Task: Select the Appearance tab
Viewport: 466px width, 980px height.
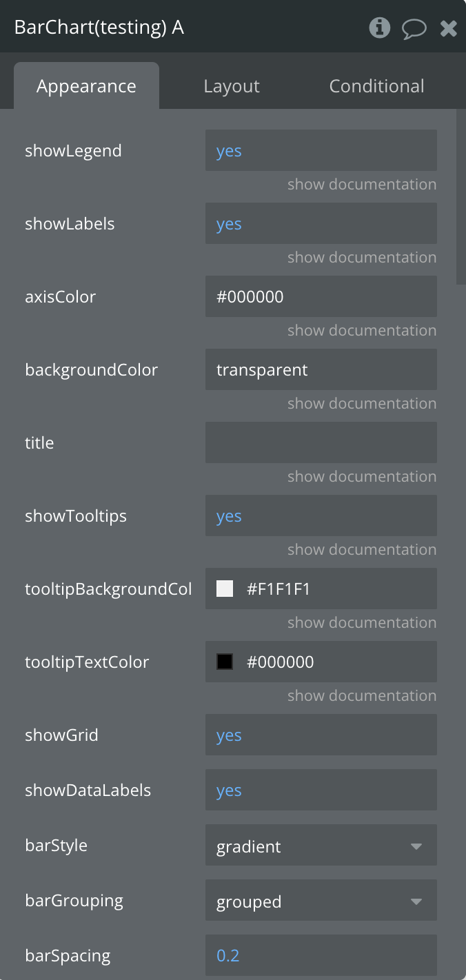Action: (86, 86)
